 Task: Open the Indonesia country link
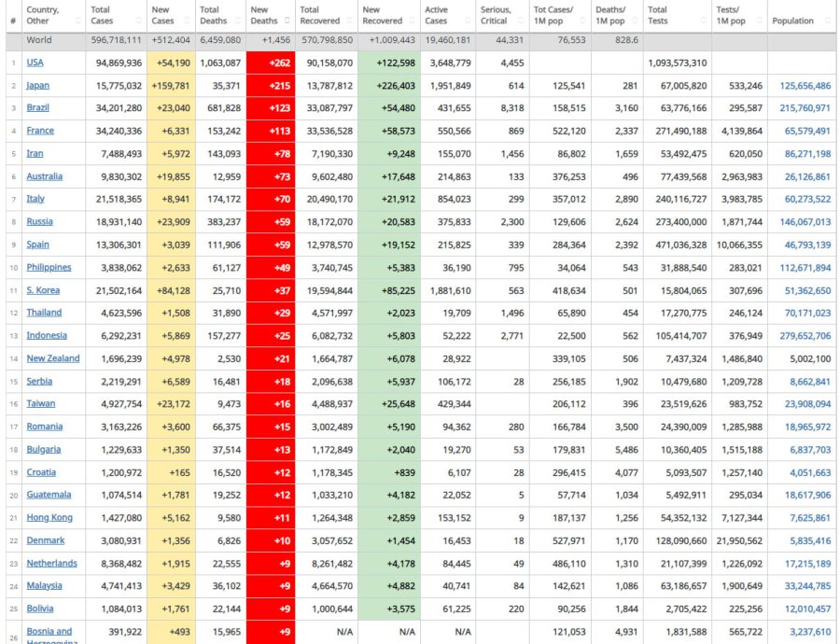[x=47, y=335]
